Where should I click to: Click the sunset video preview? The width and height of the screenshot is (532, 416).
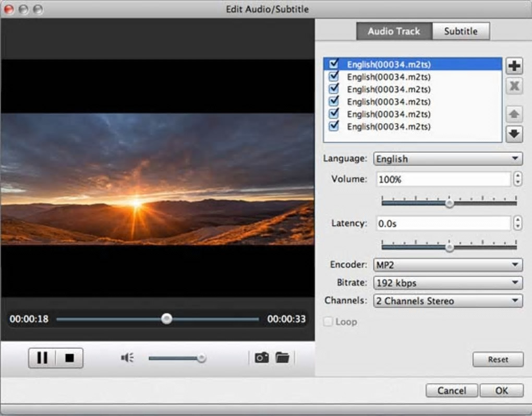coord(158,179)
